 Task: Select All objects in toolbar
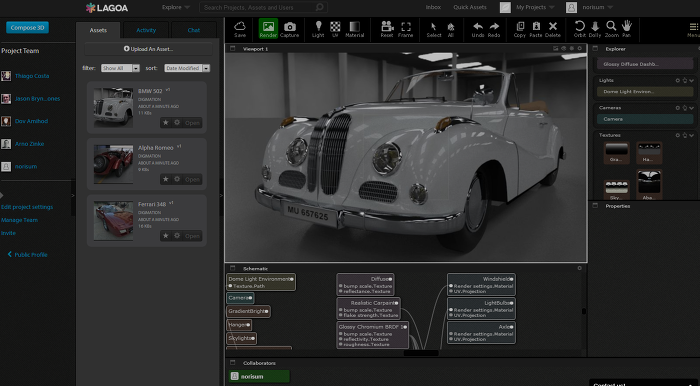[x=450, y=29]
